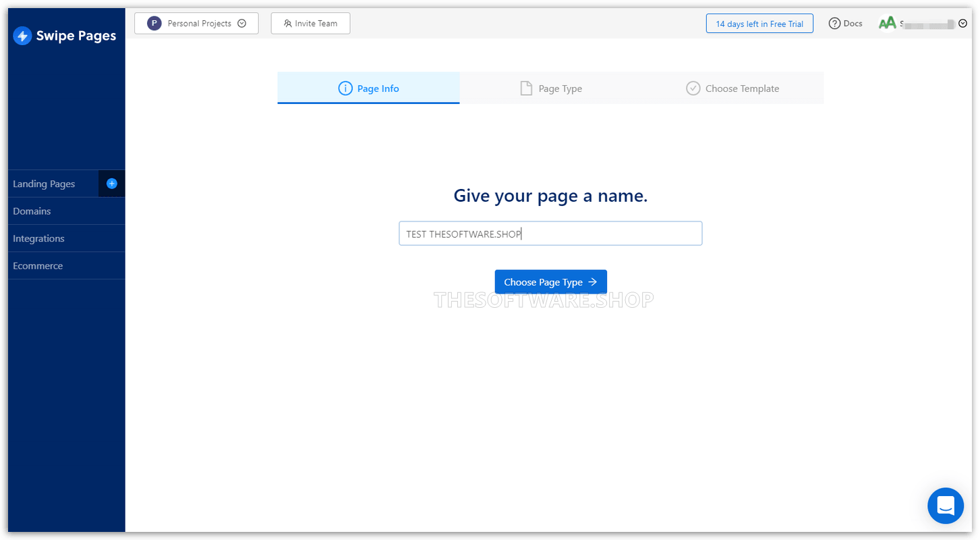Switch to the Page Info tab

368,88
